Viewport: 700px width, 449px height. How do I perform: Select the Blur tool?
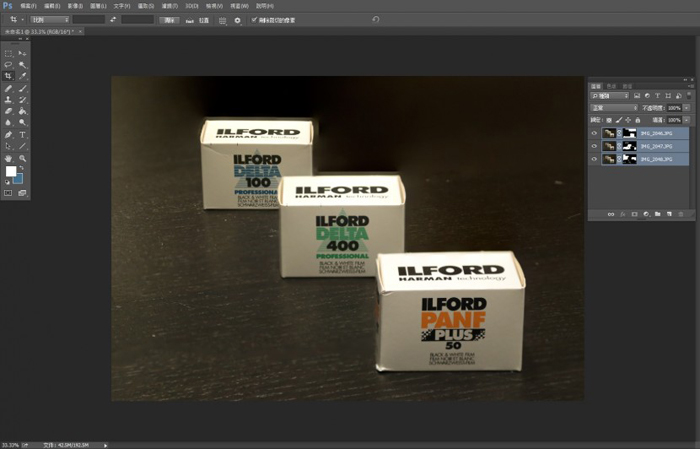8,122
